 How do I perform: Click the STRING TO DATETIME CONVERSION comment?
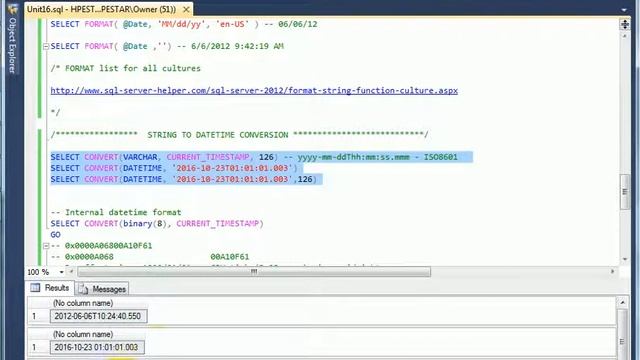(239, 135)
